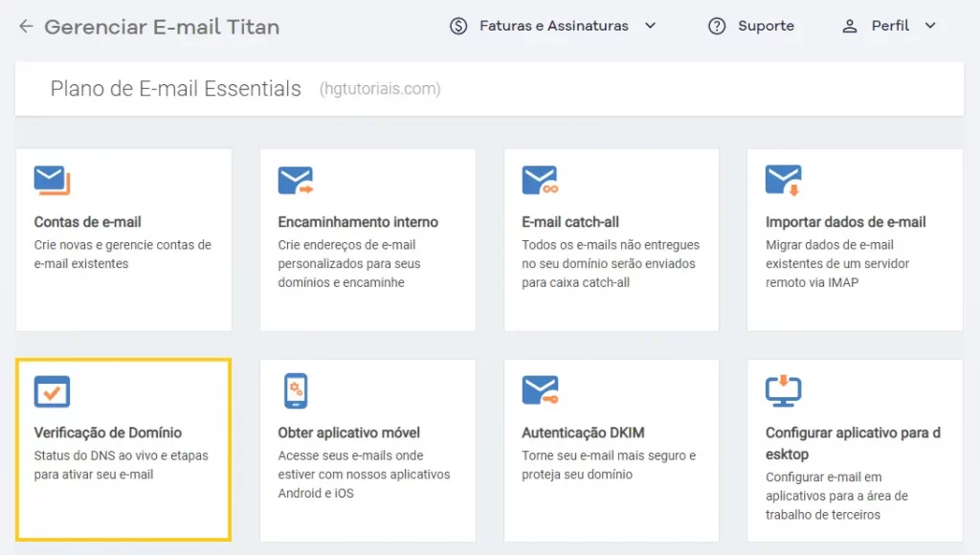The width and height of the screenshot is (980, 555).
Task: Click the Configurar aplicativo para desktop monitor icon
Action: pos(783,390)
